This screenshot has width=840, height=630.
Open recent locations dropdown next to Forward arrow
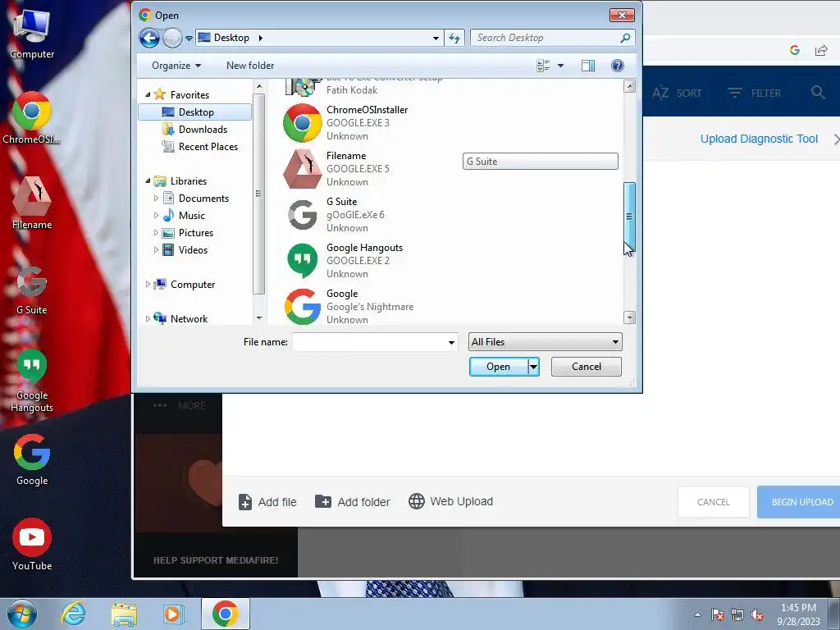point(189,39)
